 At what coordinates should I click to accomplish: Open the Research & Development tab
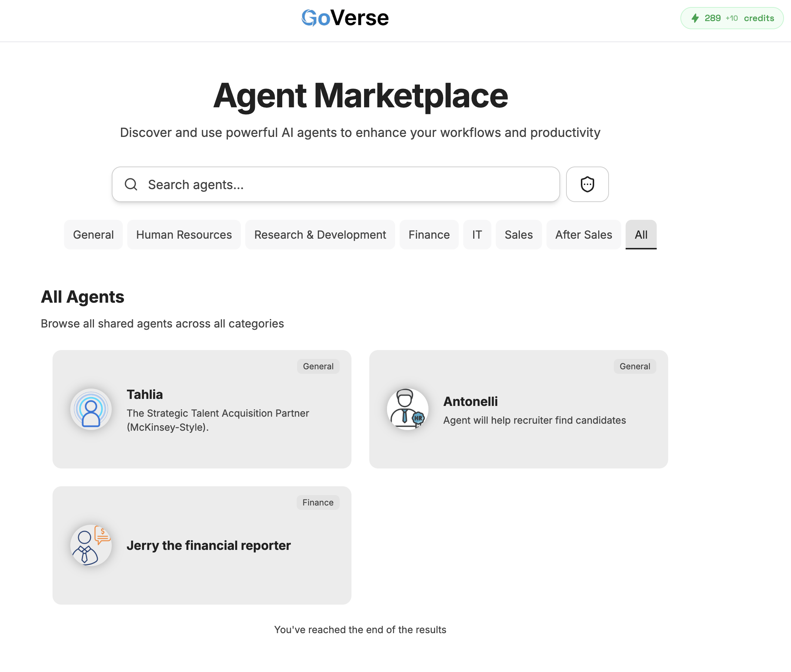[320, 235]
